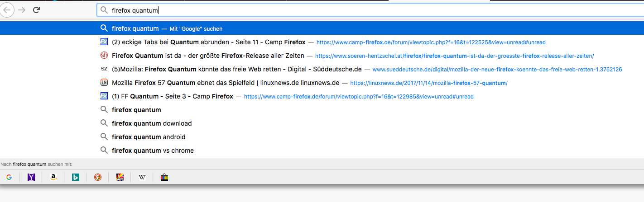The width and height of the screenshot is (644, 202).
Task: Search with the DuckDuckGo engine icon
Action: (x=98, y=177)
